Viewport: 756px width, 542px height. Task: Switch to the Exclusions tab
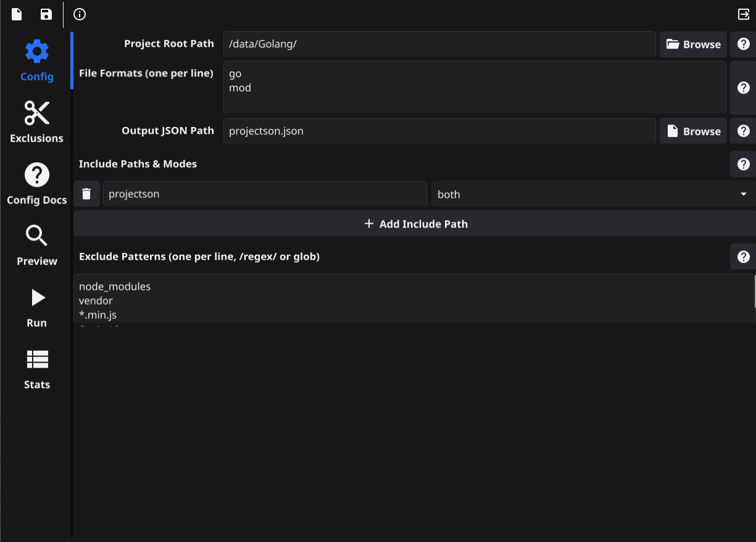coord(37,122)
